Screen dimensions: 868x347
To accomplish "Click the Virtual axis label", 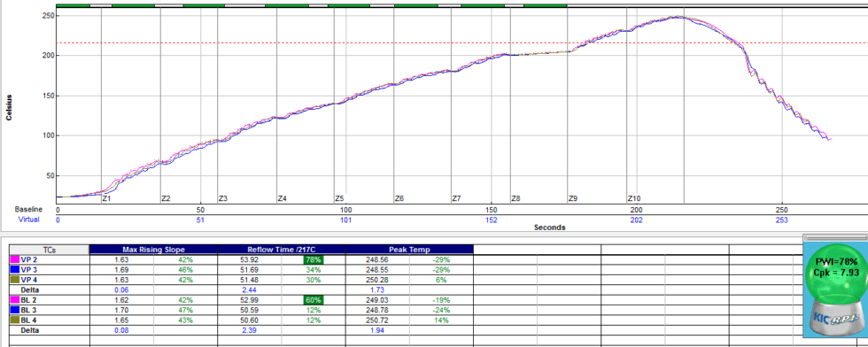I will (x=29, y=220).
